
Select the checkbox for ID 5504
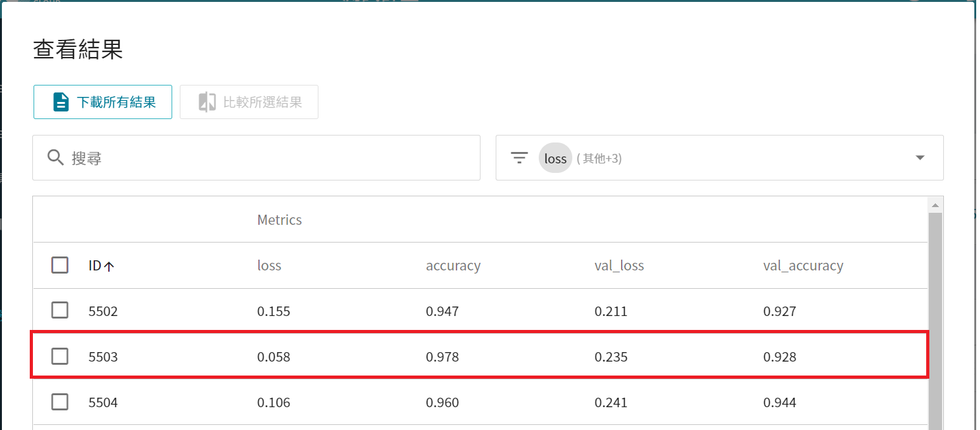pos(60,402)
